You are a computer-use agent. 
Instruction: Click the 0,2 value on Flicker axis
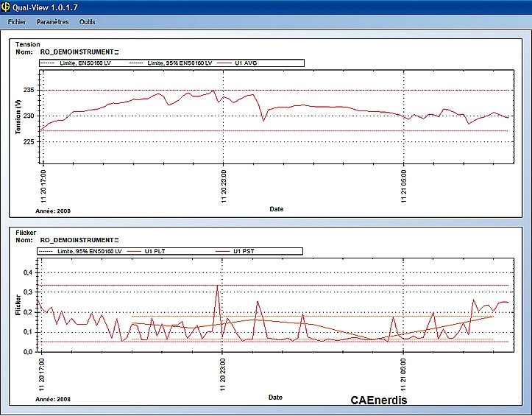tap(28, 312)
